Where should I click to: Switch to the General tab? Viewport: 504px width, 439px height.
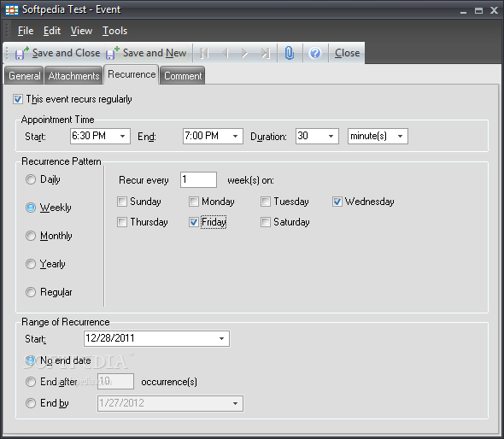(x=25, y=76)
